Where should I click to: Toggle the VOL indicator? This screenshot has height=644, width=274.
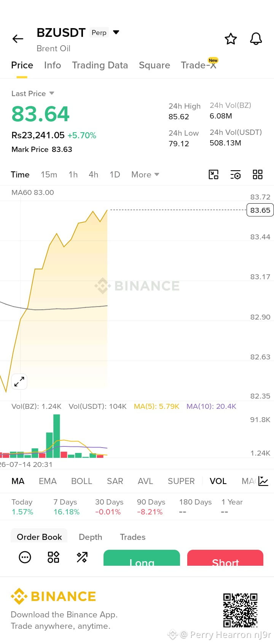coord(218,481)
